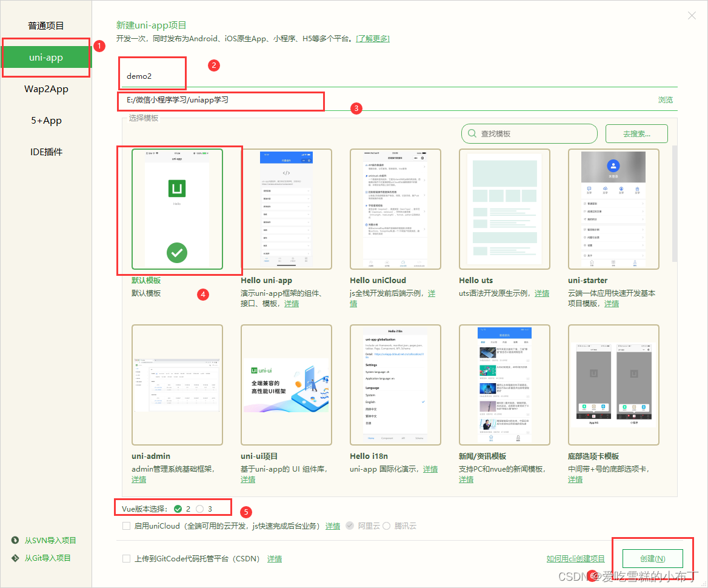
Task: Switch to the Wap2App tab
Action: click(46, 89)
